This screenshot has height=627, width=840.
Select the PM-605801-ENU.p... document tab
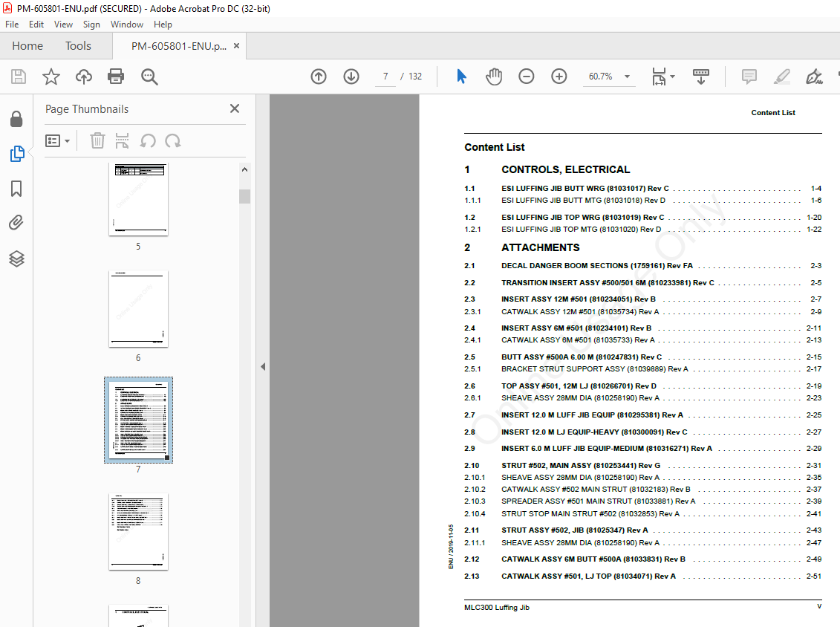click(179, 46)
